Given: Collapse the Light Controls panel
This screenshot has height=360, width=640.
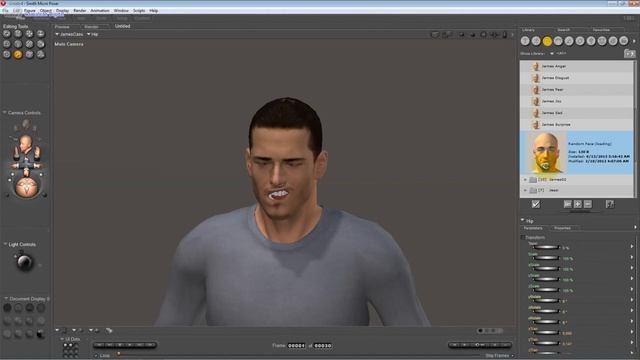Looking at the screenshot, I should point(5,244).
